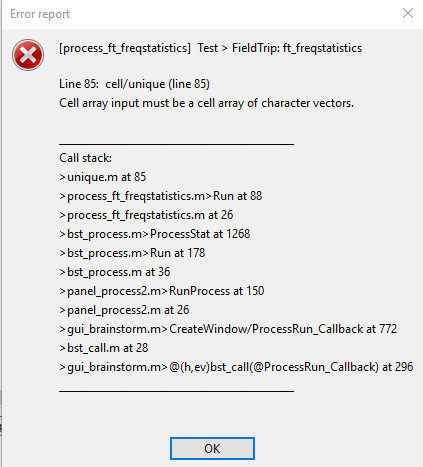
Task: Select the 'Cell array input must be' message
Action: pos(206,103)
